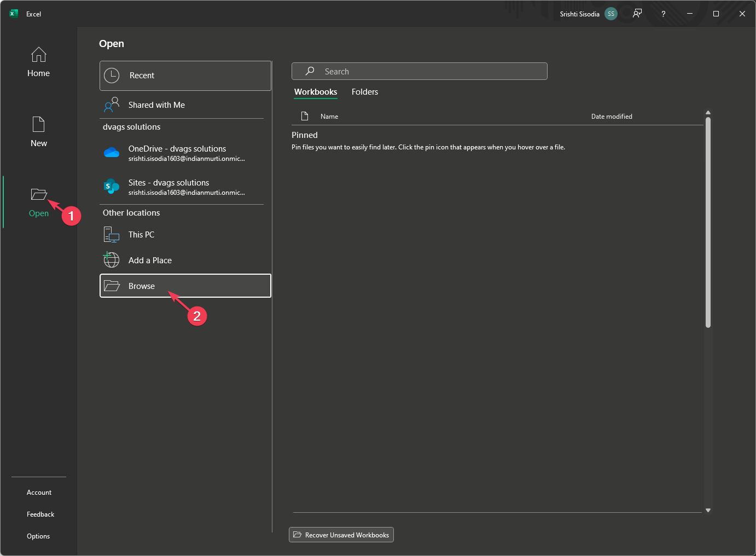756x556 pixels.
Task: Click the New blank document icon
Action: [39, 124]
